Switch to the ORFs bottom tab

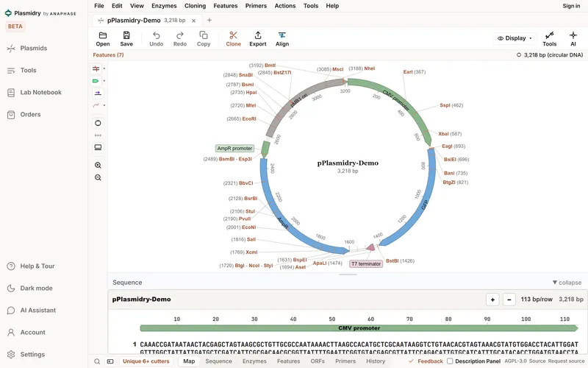(x=318, y=361)
